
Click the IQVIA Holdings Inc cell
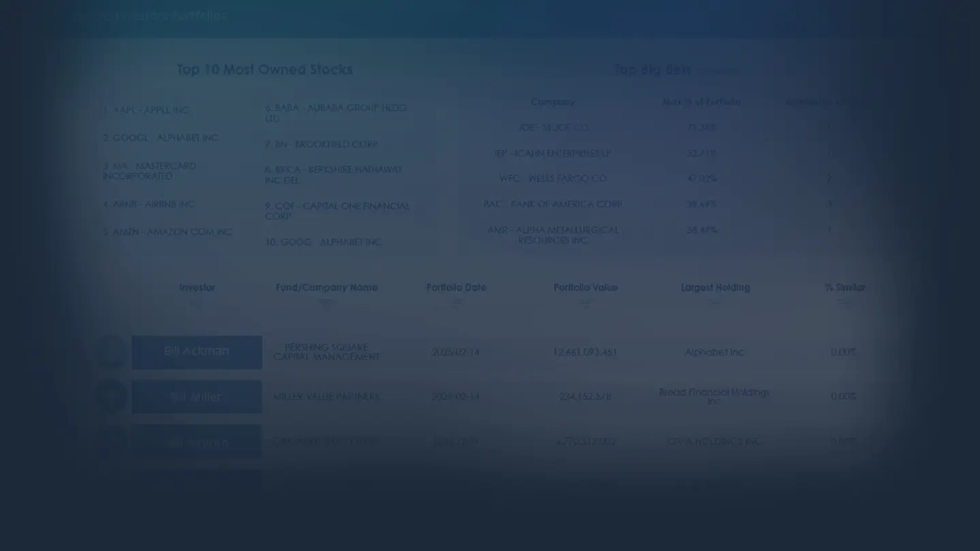(x=714, y=441)
